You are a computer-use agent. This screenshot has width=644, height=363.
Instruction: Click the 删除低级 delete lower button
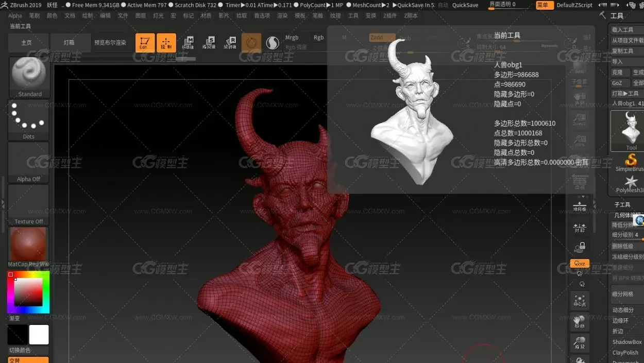pyautogui.click(x=626, y=246)
